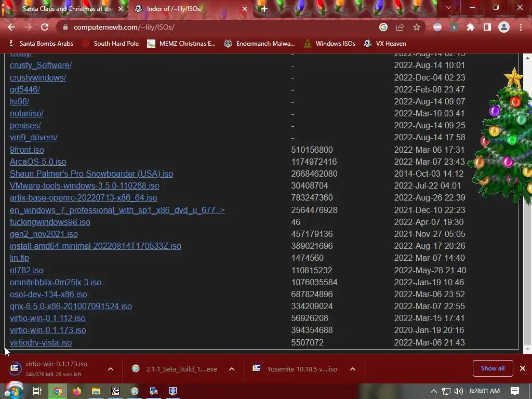
Task: Expand options for 2.1.1_Beta_Build exe download
Action: click(x=232, y=369)
